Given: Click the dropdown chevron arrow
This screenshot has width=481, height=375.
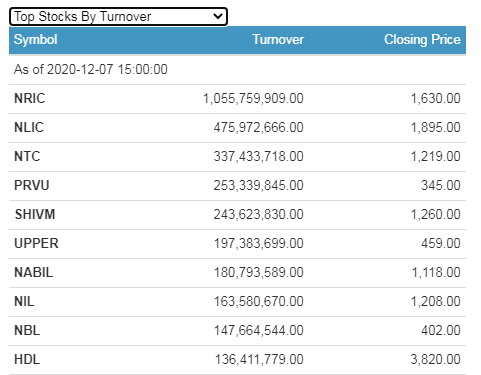Looking at the screenshot, I should 218,16.
